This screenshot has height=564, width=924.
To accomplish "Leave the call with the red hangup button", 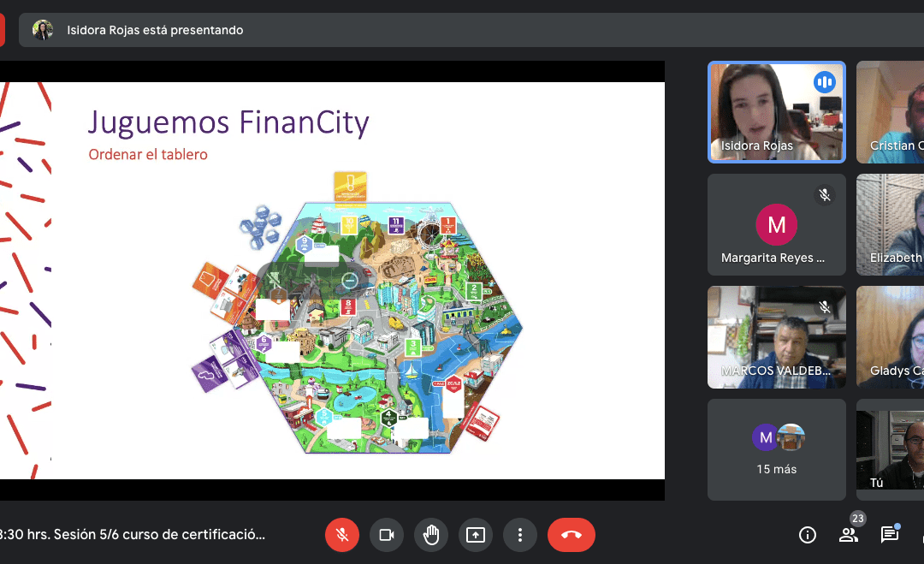I will pyautogui.click(x=571, y=535).
